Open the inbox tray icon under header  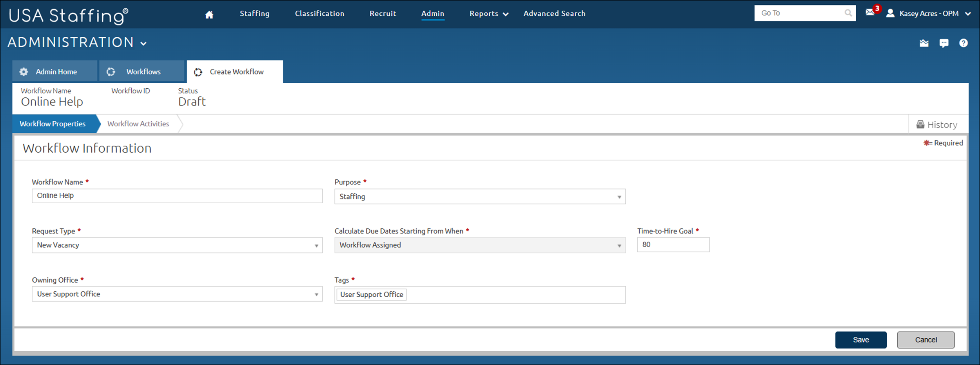pos(924,43)
